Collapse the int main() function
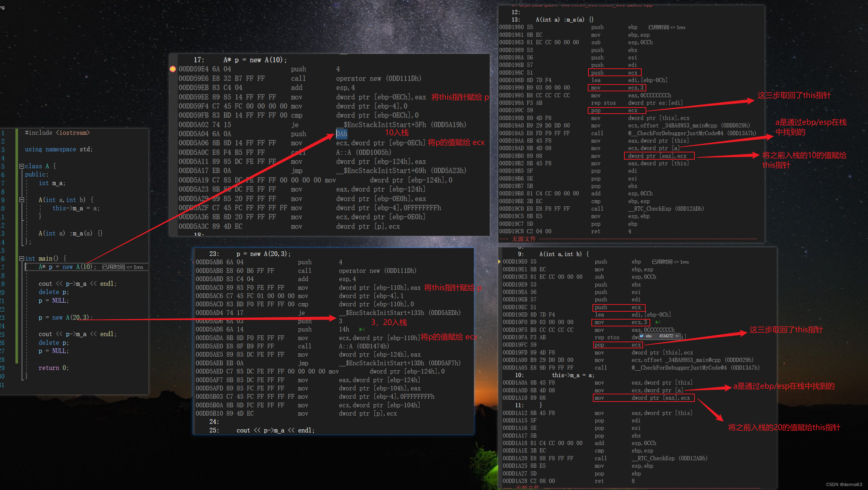 22,258
